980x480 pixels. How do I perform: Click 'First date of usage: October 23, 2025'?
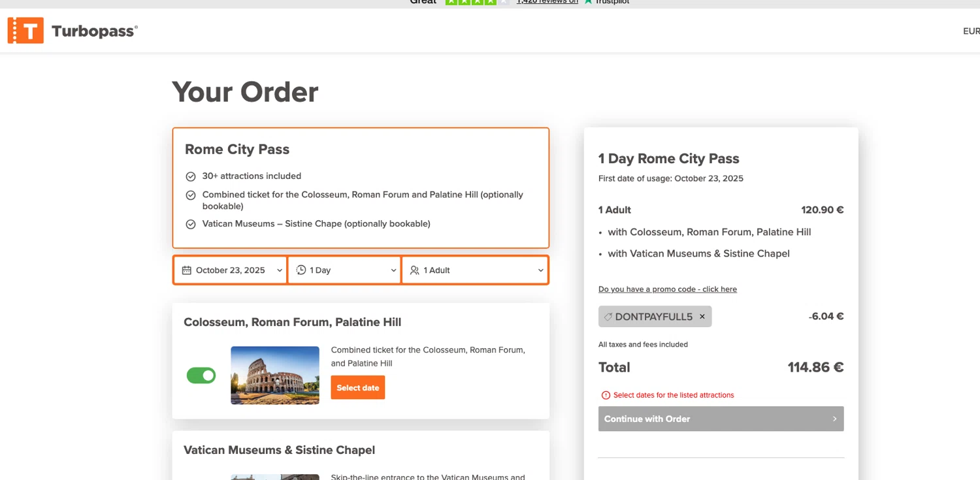[x=671, y=178]
